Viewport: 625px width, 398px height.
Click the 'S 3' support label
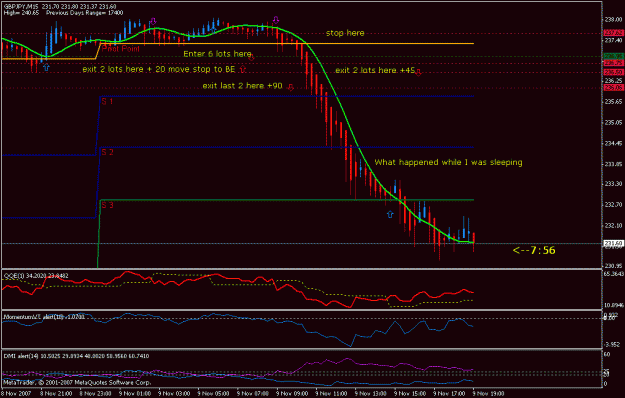tap(107, 205)
